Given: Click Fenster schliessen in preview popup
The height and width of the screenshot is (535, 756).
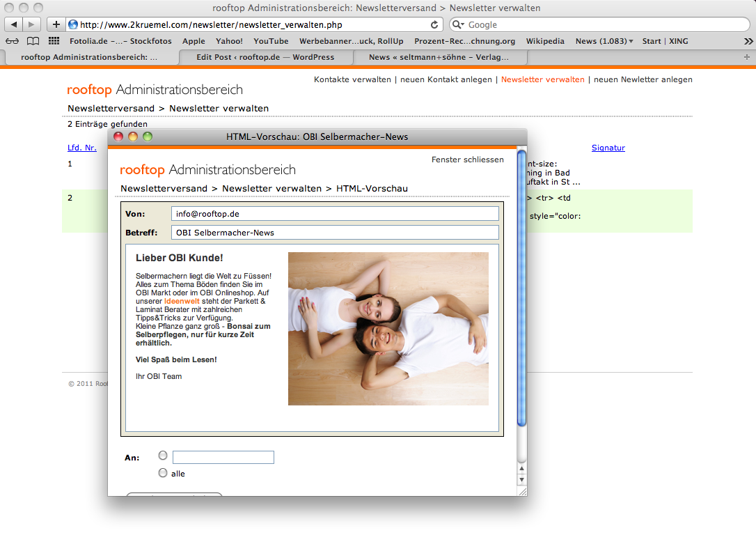Looking at the screenshot, I should (467, 160).
